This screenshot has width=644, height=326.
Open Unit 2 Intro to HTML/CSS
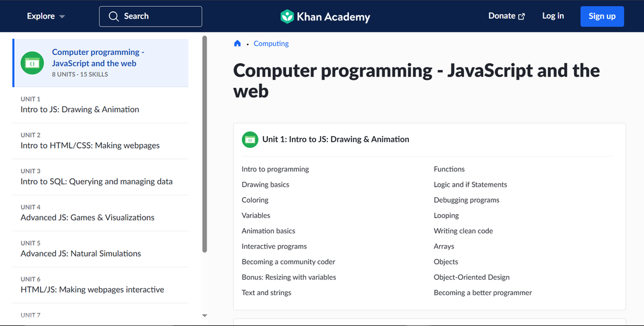tap(100, 141)
